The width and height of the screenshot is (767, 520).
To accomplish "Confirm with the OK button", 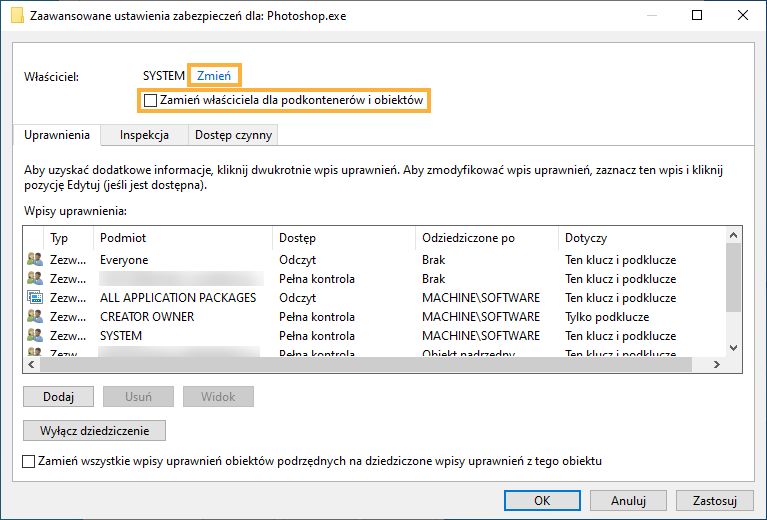I will tap(542, 500).
